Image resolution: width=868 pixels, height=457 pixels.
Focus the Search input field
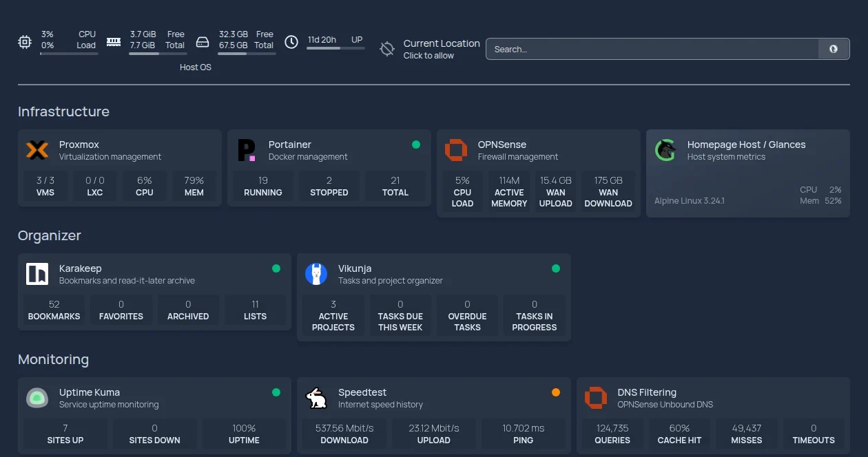[652, 49]
